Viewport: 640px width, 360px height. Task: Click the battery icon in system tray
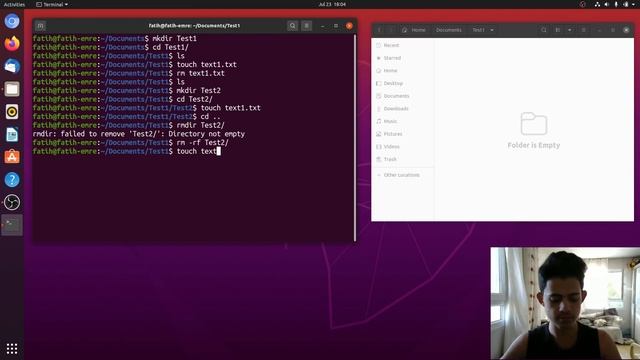[x=626, y=4]
